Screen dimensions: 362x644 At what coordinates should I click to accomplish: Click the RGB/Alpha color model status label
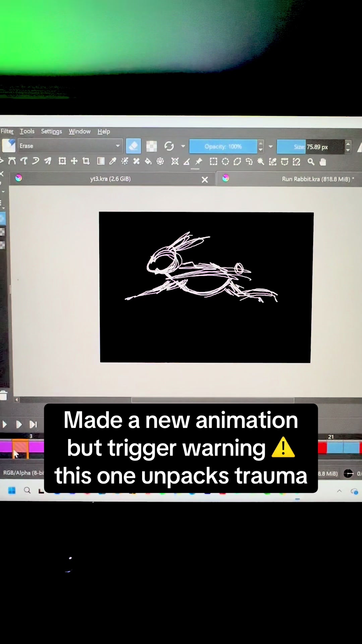[x=23, y=473]
